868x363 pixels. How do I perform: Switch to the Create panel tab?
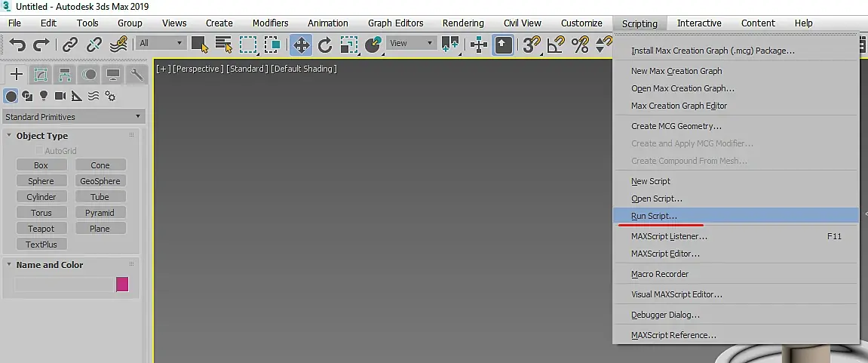pyautogui.click(x=17, y=74)
